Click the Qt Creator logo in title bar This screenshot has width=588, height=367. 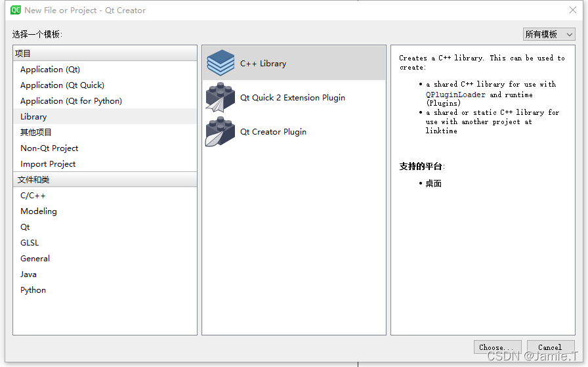(x=16, y=10)
